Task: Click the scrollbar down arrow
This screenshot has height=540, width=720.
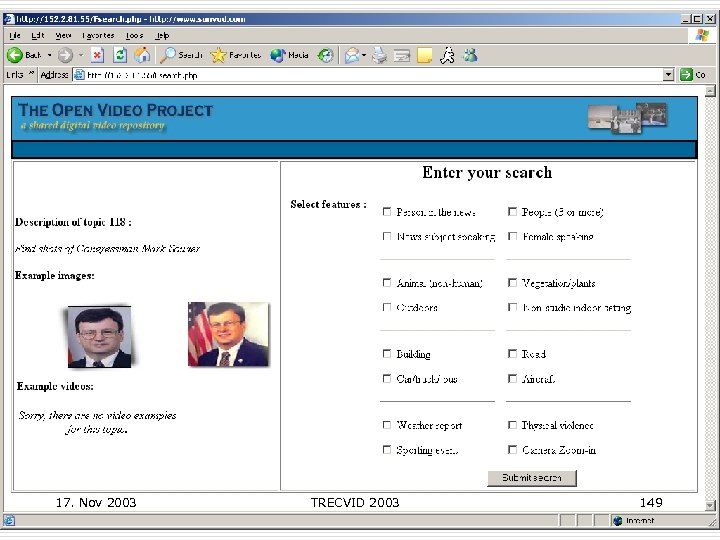Action: click(x=710, y=505)
